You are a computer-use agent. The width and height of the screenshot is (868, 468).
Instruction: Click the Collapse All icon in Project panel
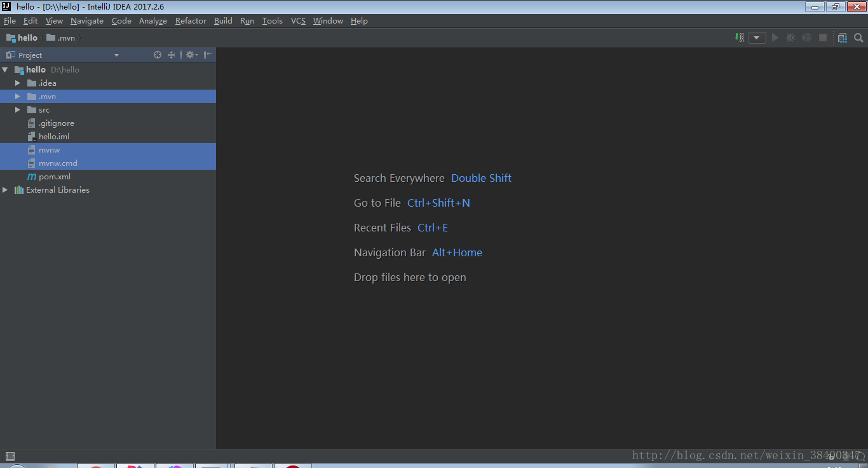(171, 55)
